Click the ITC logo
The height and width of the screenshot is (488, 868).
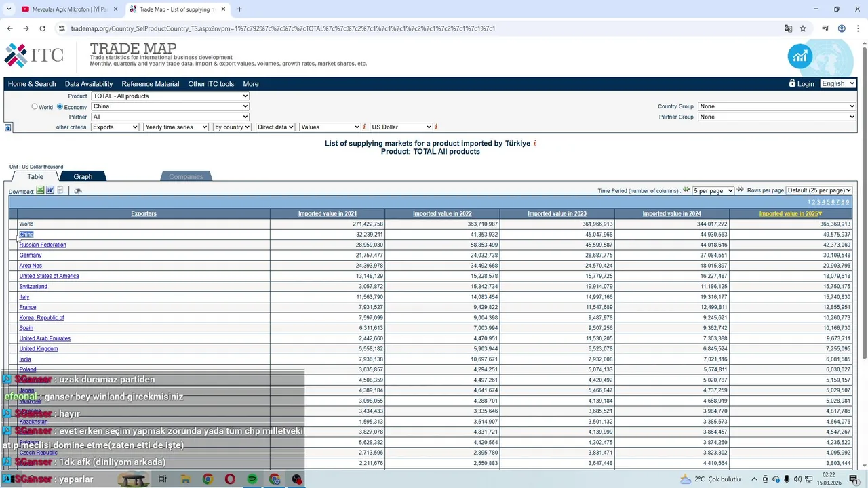(34, 56)
